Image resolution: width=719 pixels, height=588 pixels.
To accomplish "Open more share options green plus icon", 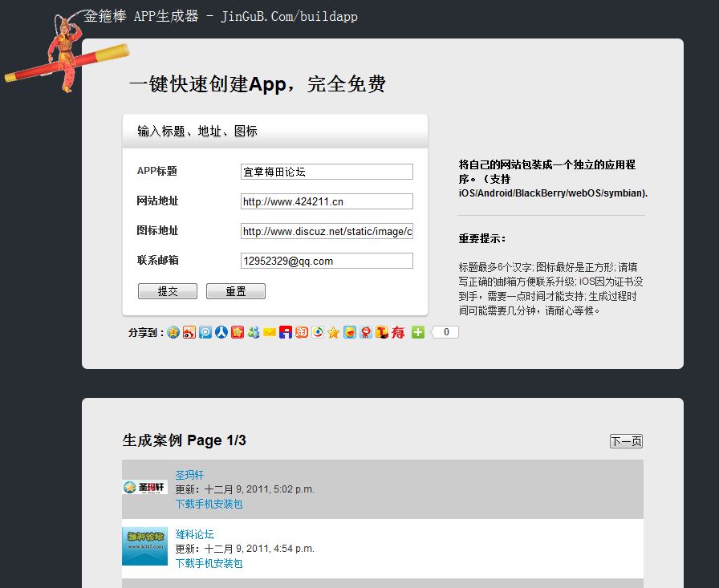I will (418, 332).
